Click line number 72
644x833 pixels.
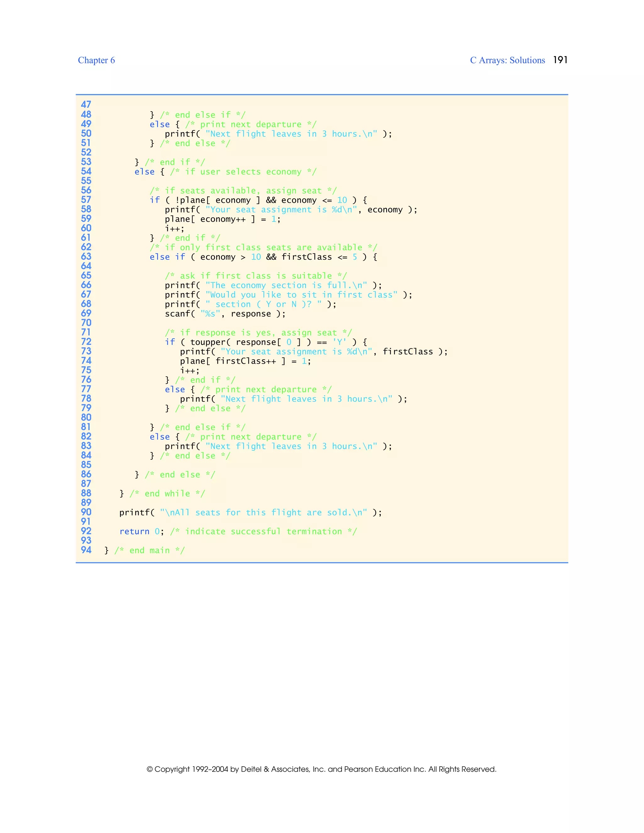click(x=86, y=342)
